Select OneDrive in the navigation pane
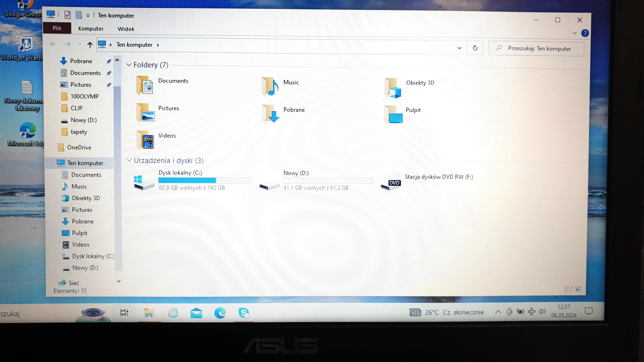This screenshot has height=362, width=644. coord(79,147)
